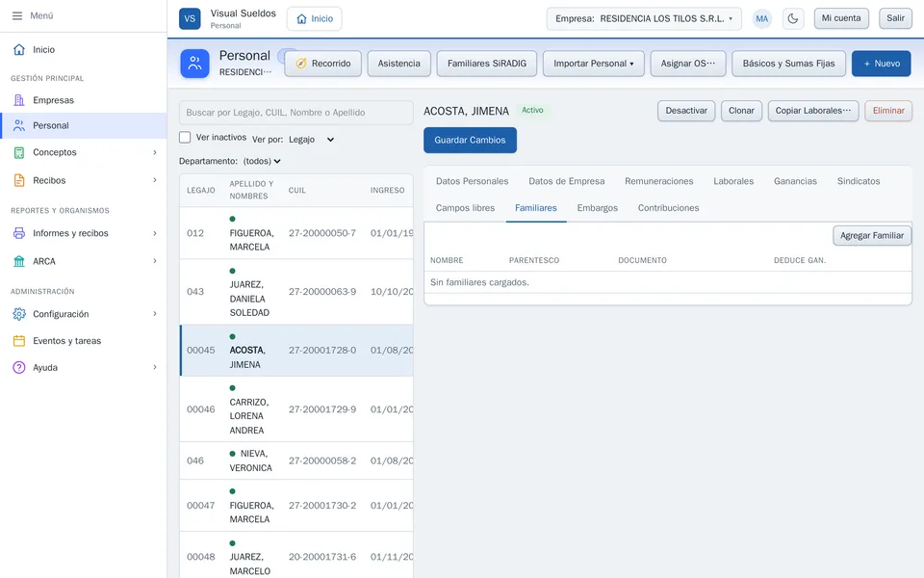This screenshot has height=578, width=924.
Task: Expand the ARCA submenu chevron
Action: tap(155, 261)
